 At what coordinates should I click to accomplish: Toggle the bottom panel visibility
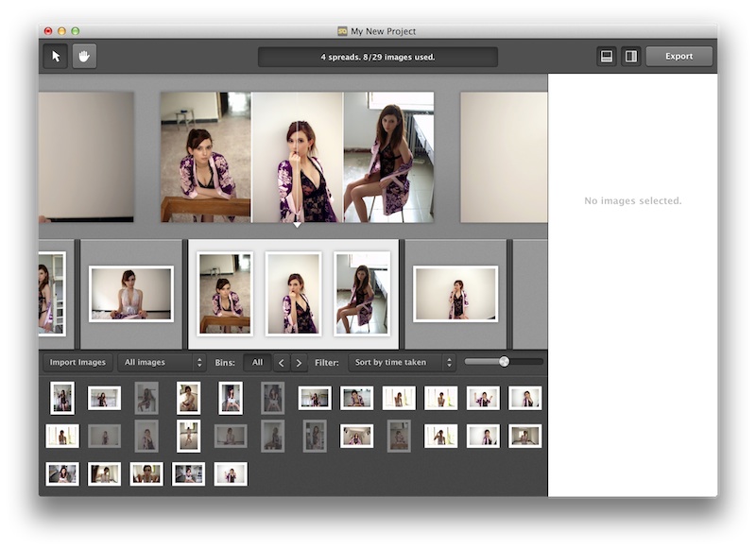(607, 57)
